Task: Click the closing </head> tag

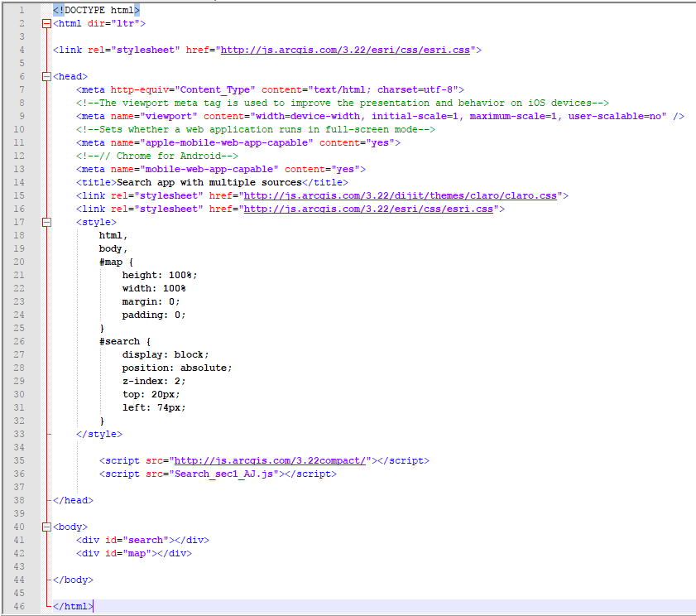Action: pos(73,501)
